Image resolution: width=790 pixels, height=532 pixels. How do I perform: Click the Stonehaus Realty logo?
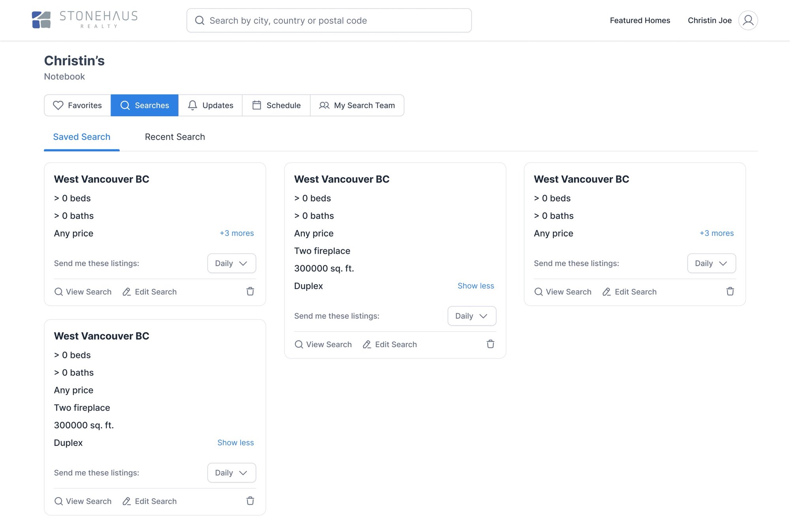(x=85, y=20)
